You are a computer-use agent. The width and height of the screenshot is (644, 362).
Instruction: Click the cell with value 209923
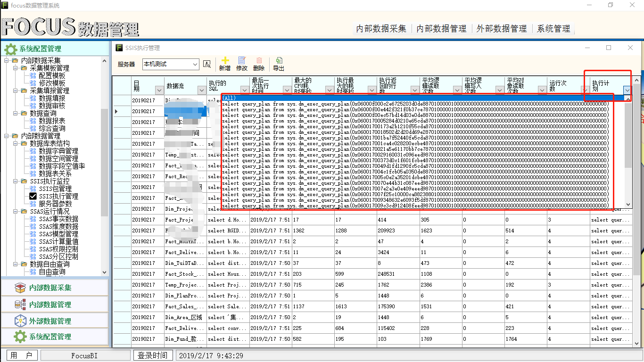click(x=398, y=230)
